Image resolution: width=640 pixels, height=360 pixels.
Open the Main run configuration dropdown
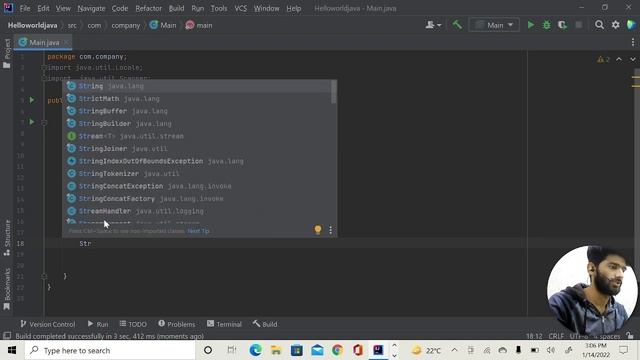pyautogui.click(x=494, y=25)
